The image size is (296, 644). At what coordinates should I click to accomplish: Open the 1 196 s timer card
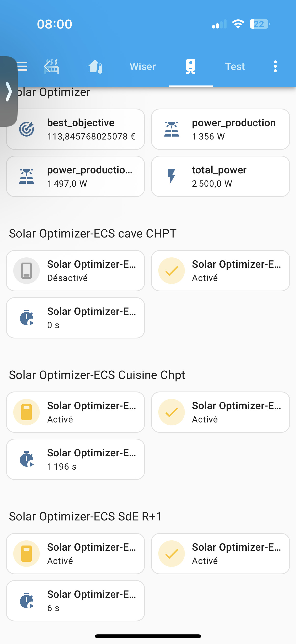pos(75,459)
